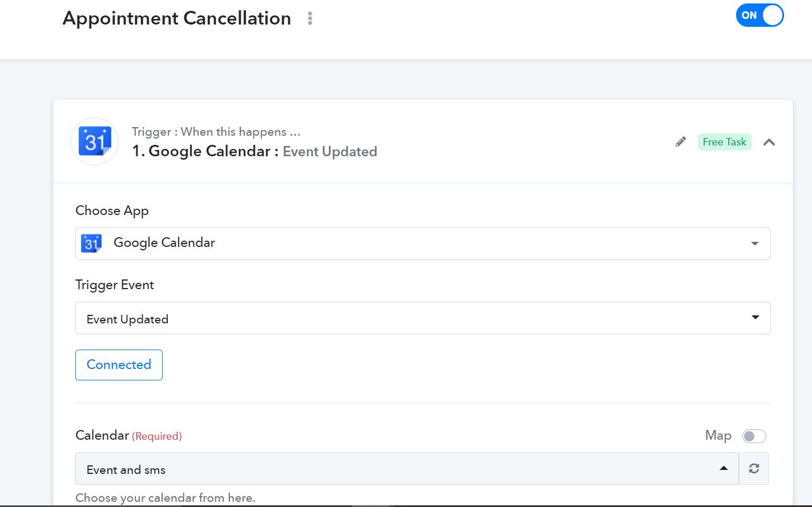Turn off the workflow ON switch
The height and width of the screenshot is (507, 812).
point(760,15)
